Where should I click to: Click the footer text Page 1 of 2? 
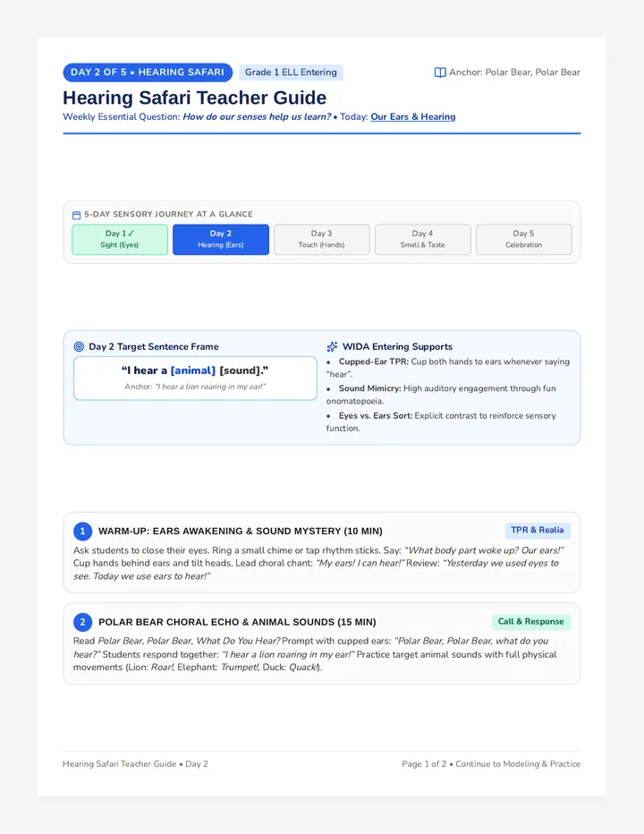pyautogui.click(x=424, y=764)
